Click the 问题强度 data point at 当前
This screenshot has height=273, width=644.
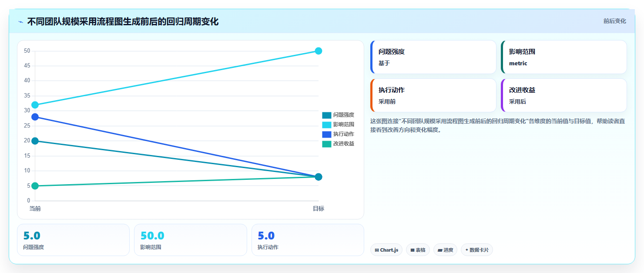tap(35, 141)
